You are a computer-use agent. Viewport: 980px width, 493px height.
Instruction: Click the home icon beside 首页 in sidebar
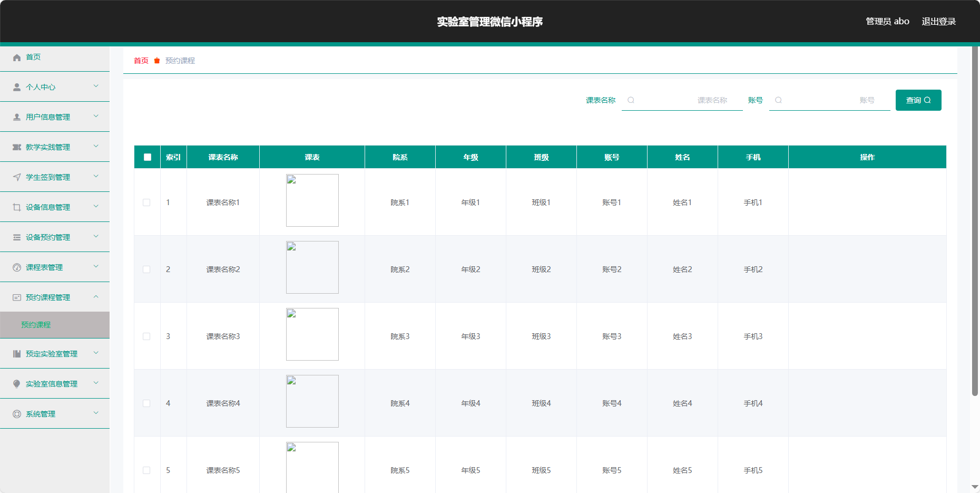pyautogui.click(x=17, y=57)
